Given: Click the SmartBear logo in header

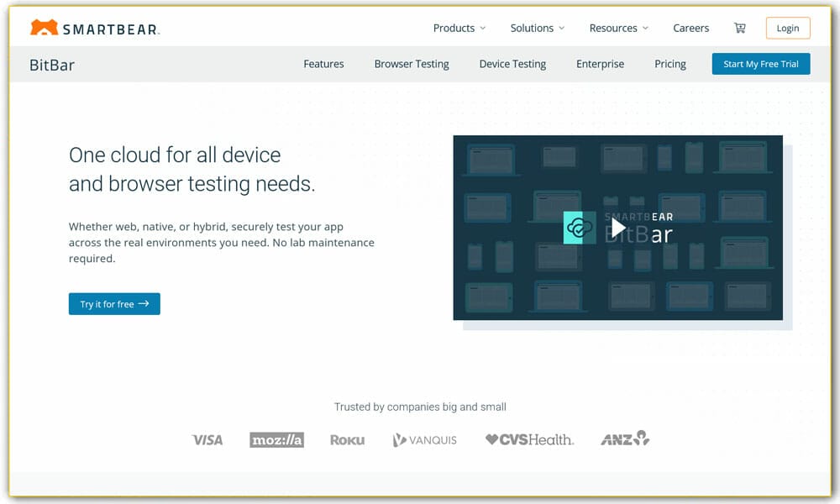Looking at the screenshot, I should click(x=94, y=29).
